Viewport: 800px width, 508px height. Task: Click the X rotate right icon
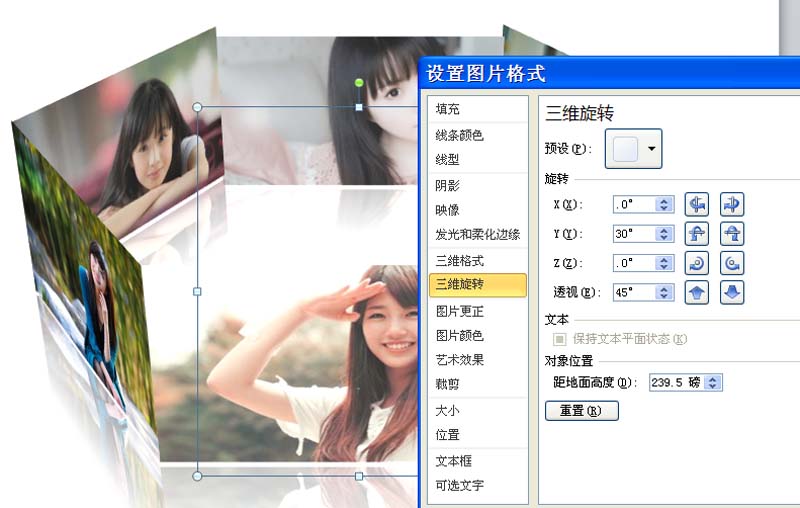pos(732,205)
